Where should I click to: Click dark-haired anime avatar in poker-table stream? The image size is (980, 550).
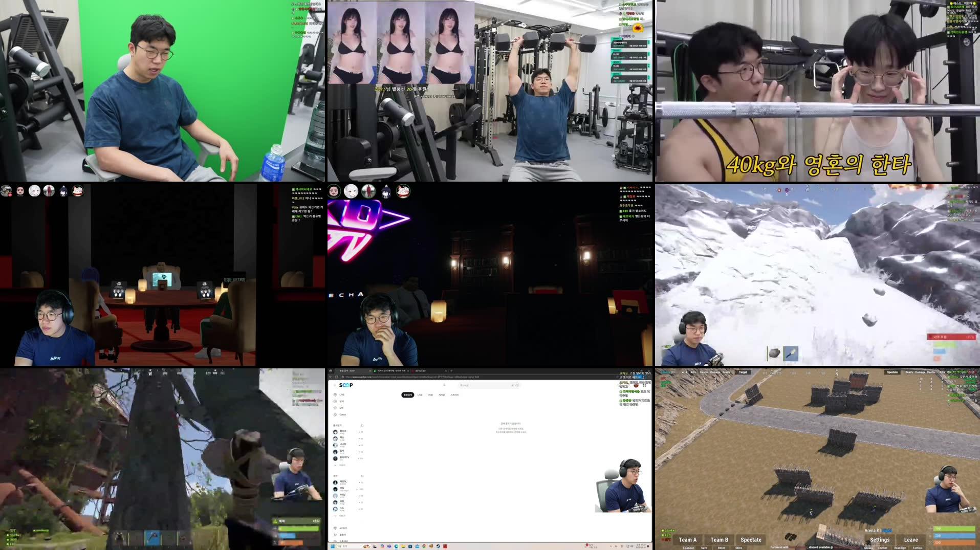(63, 191)
